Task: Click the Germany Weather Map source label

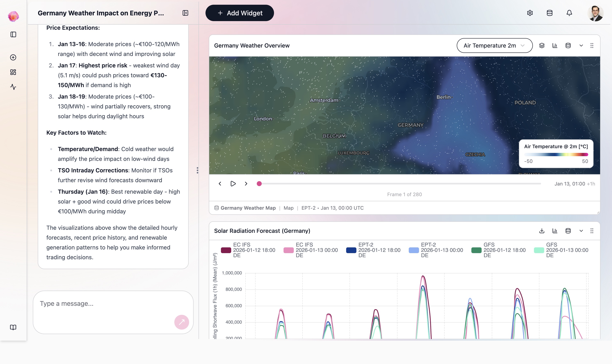Action: point(248,208)
